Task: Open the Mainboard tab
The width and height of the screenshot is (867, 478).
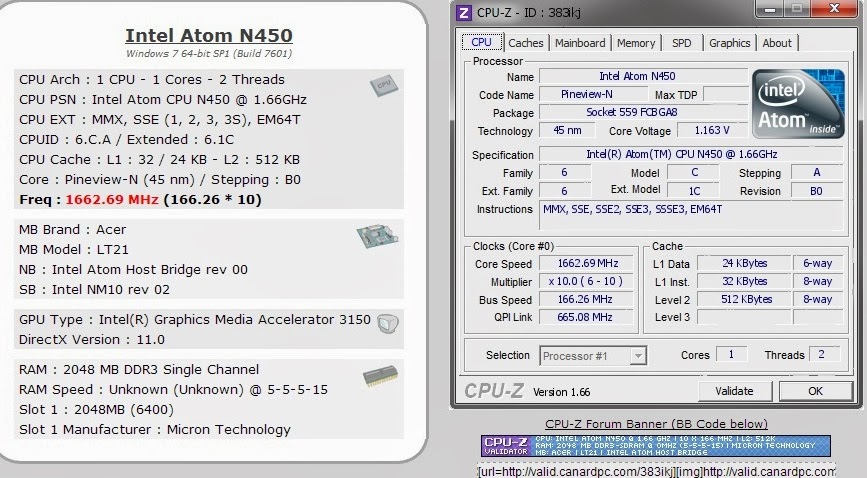Action: click(580, 43)
